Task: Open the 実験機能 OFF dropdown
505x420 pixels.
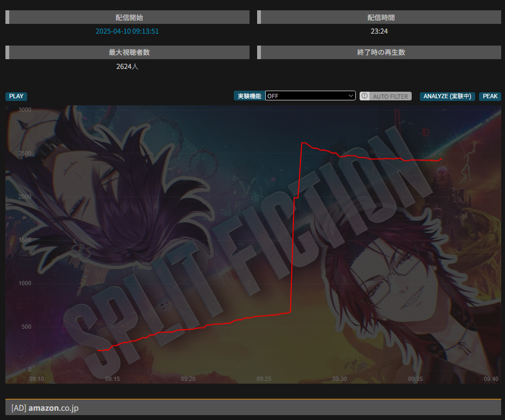Action: (310, 96)
